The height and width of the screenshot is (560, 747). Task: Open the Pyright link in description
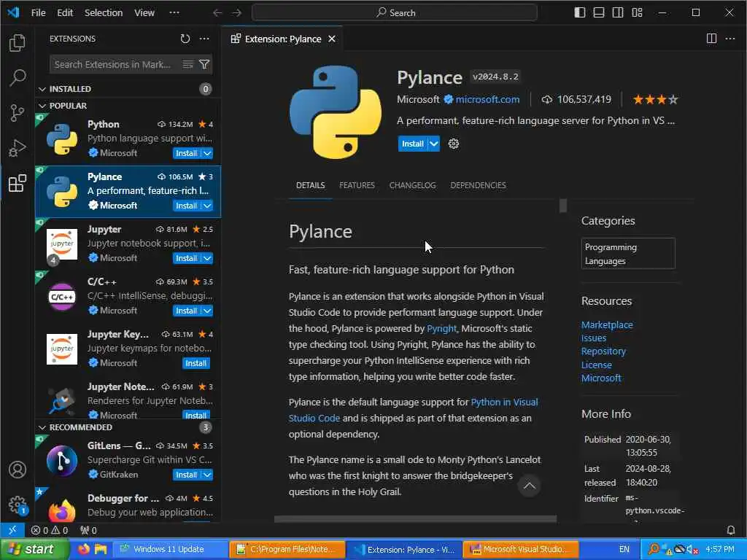point(441,329)
